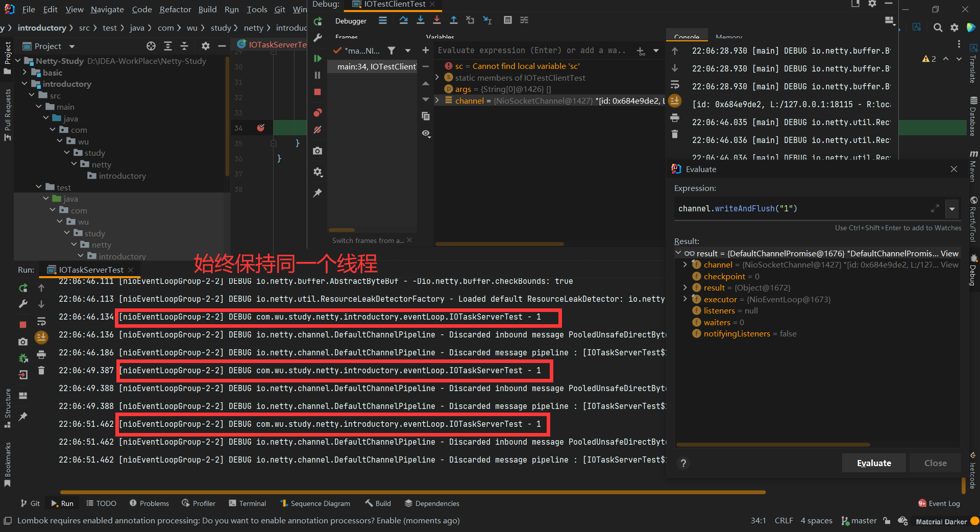980x532 pixels.
Task: Resume the debug program
Action: [317, 59]
